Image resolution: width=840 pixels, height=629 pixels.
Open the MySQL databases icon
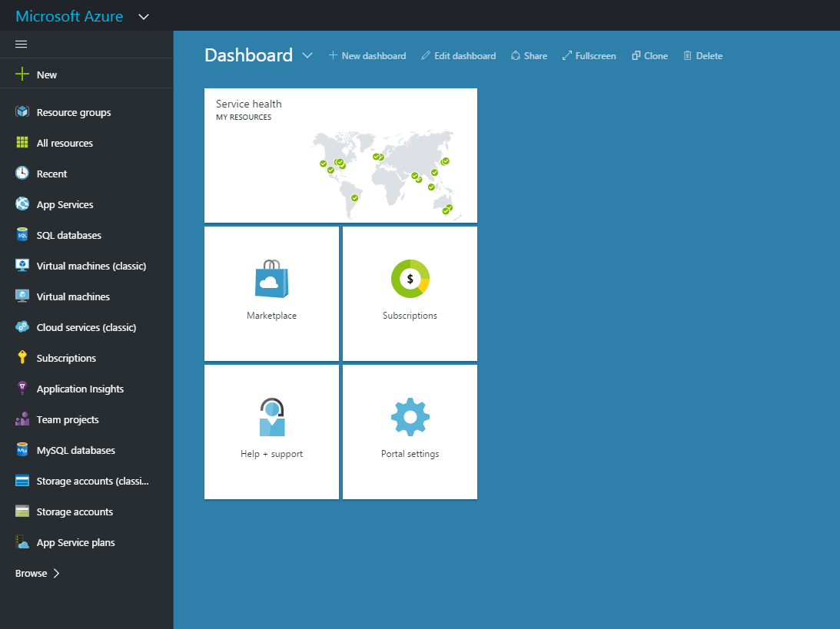(x=22, y=449)
